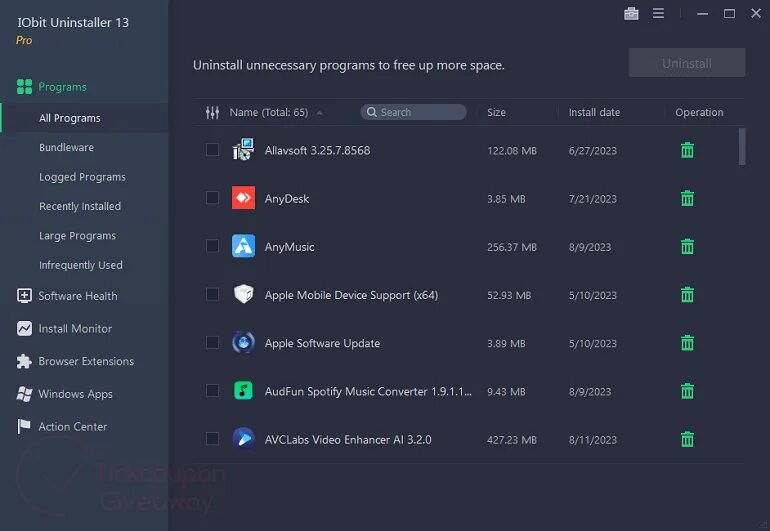Click the 8/11/2023 install date
Image resolution: width=770 pixels, height=531 pixels.
[x=592, y=440]
